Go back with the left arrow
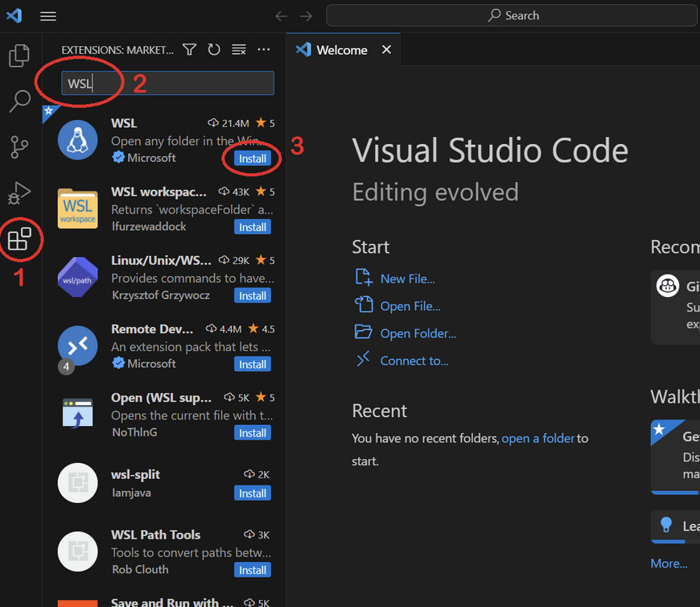 click(x=282, y=16)
